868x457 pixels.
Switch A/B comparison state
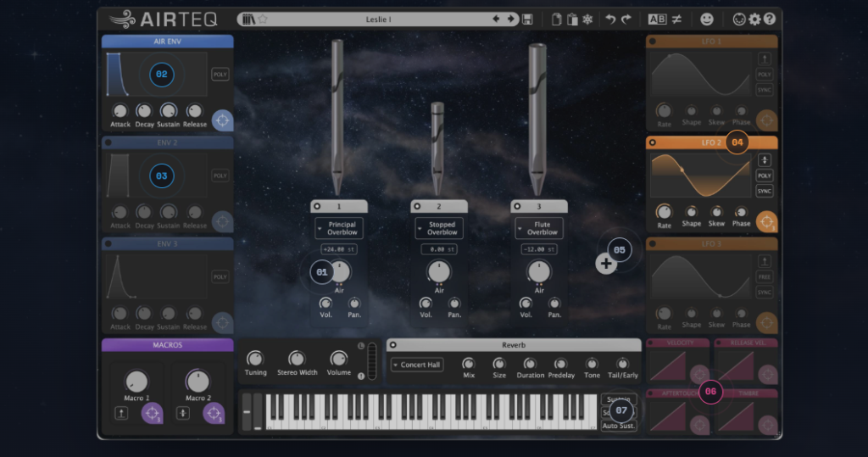point(657,20)
